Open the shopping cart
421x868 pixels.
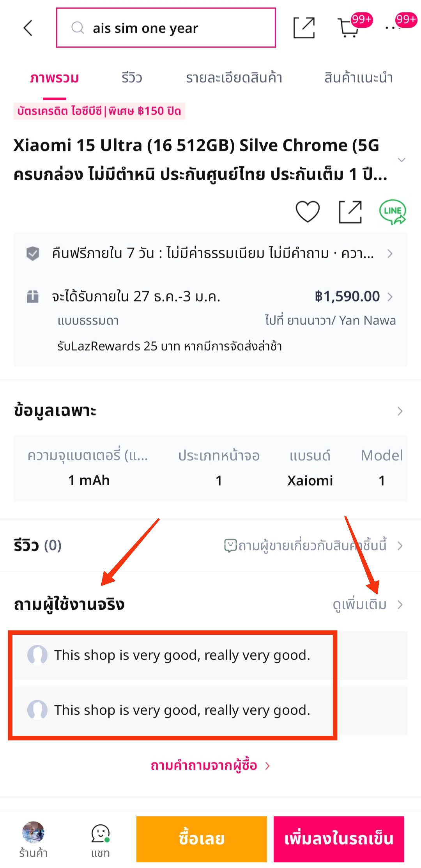tap(348, 28)
